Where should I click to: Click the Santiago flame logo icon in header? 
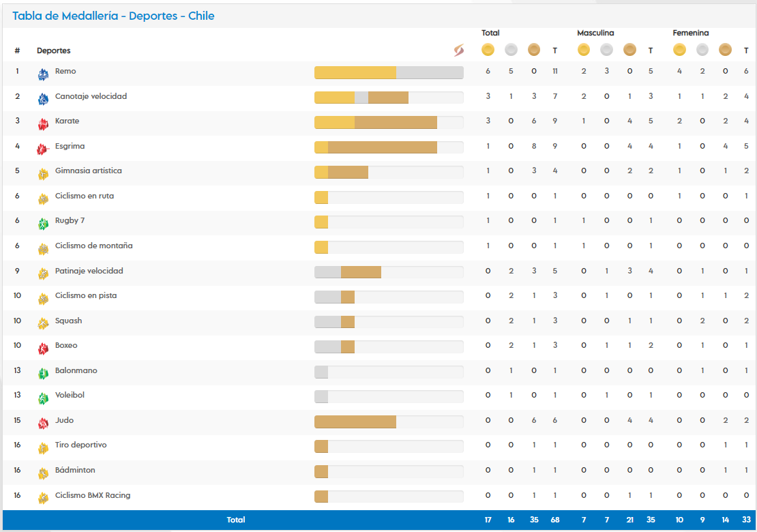click(x=458, y=50)
